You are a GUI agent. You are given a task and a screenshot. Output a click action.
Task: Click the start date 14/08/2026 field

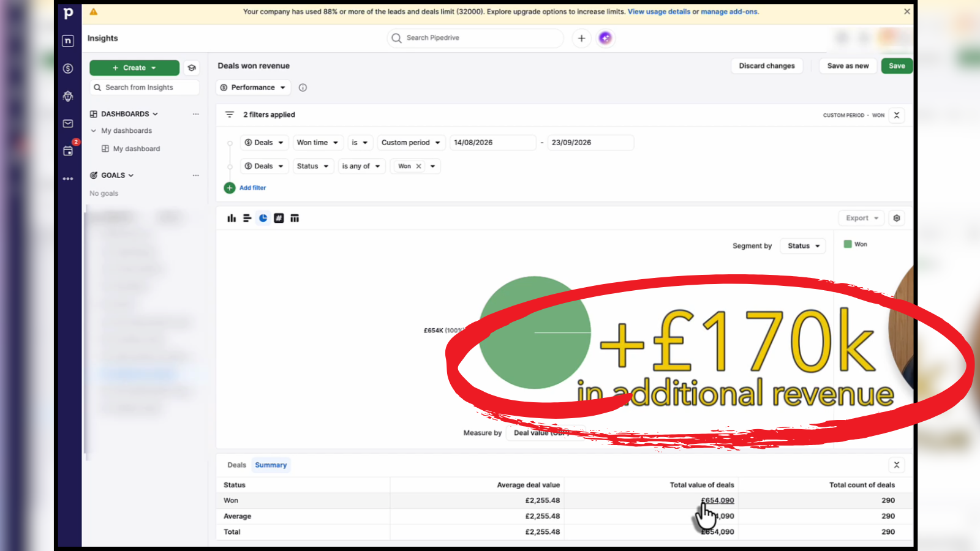click(492, 143)
